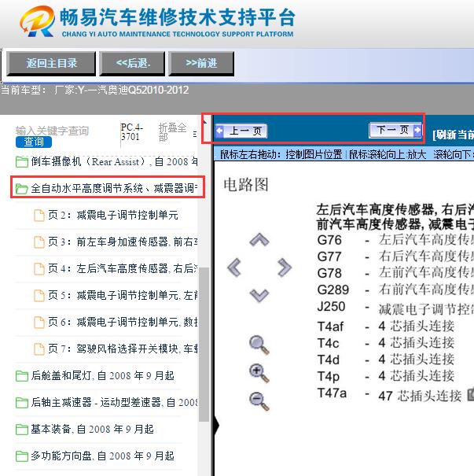Click the right arrow icon on 下一页
Image resolution: width=474 pixels, height=476 pixels.
click(x=417, y=131)
